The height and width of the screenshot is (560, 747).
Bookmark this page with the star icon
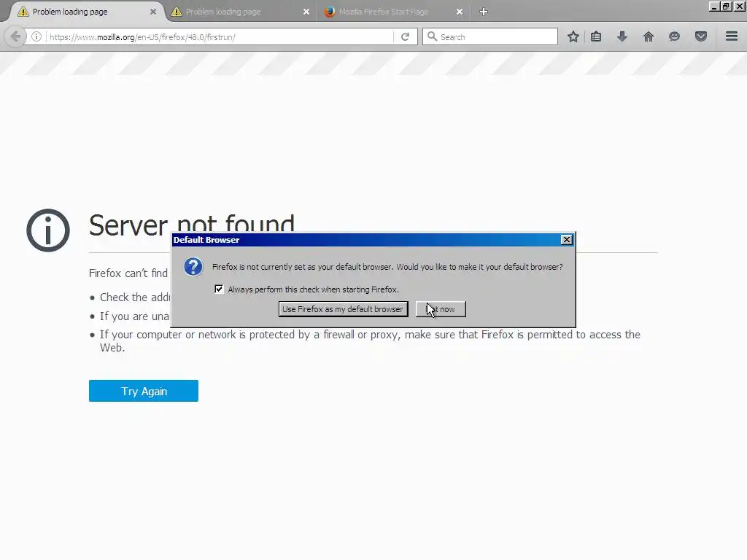[x=573, y=36]
